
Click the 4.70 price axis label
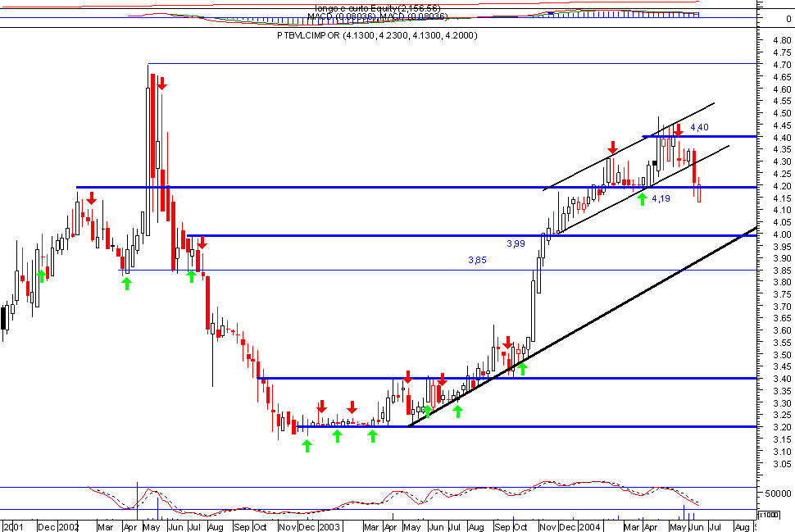782,65
